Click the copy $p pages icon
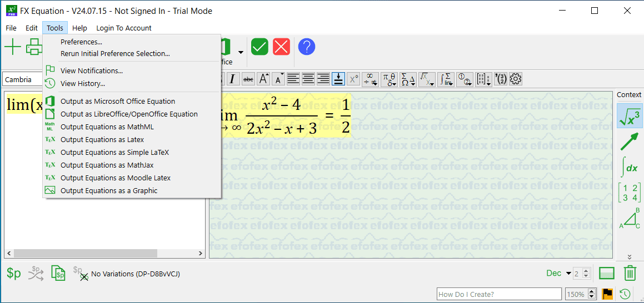The width and height of the screenshot is (644, 303). tap(58, 274)
